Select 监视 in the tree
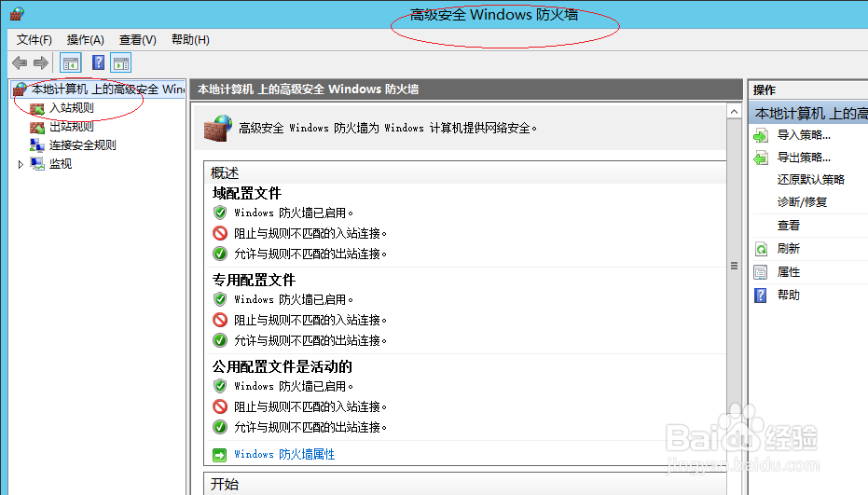868x495 pixels. [61, 164]
